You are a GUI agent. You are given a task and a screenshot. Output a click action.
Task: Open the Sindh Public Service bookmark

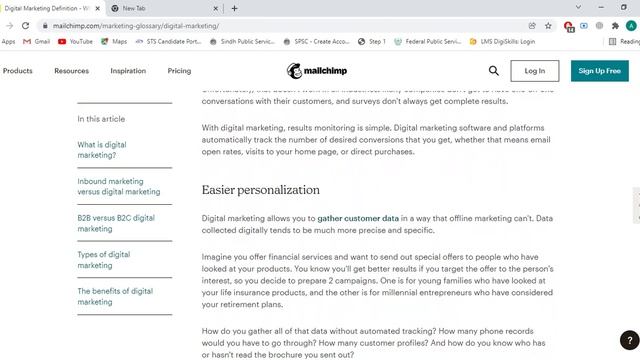click(242, 42)
